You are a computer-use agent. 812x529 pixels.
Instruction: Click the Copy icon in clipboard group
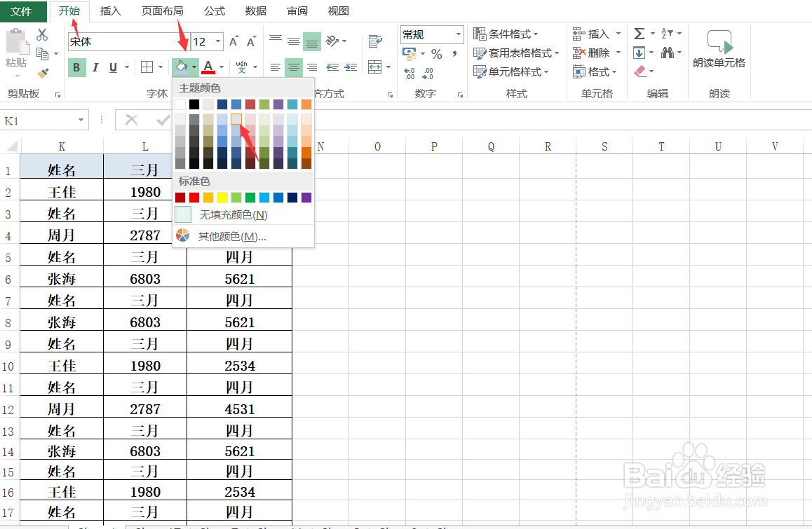[x=43, y=53]
